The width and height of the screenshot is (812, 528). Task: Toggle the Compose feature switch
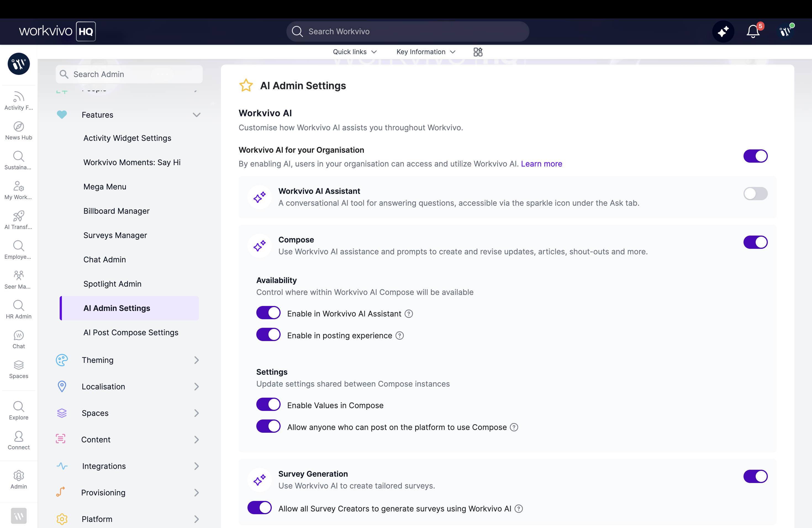click(755, 242)
